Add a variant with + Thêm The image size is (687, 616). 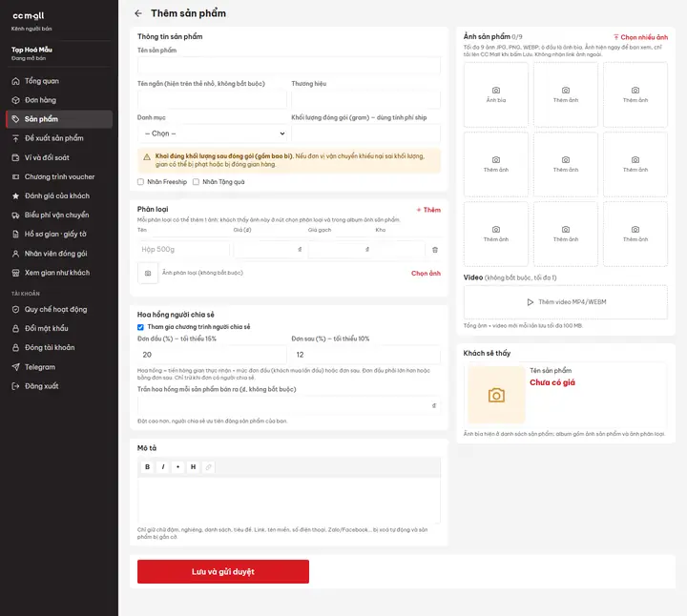[x=428, y=210]
